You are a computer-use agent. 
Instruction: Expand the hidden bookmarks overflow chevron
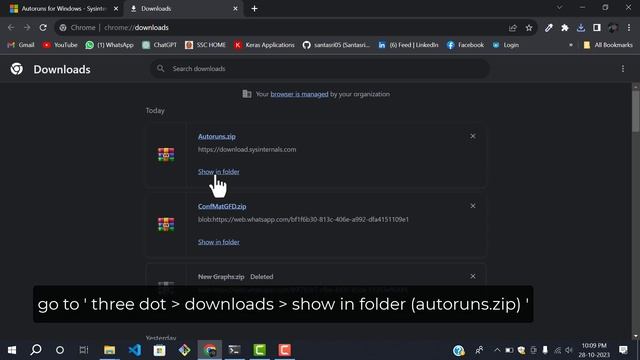click(571, 45)
